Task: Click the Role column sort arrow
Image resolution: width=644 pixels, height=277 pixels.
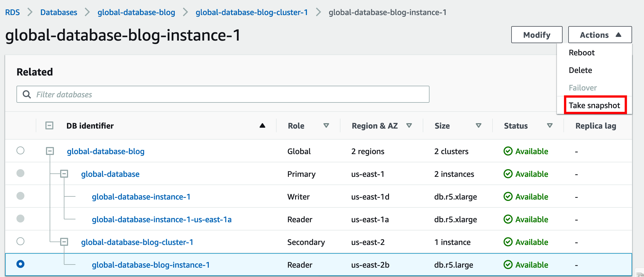Action: pos(326,126)
